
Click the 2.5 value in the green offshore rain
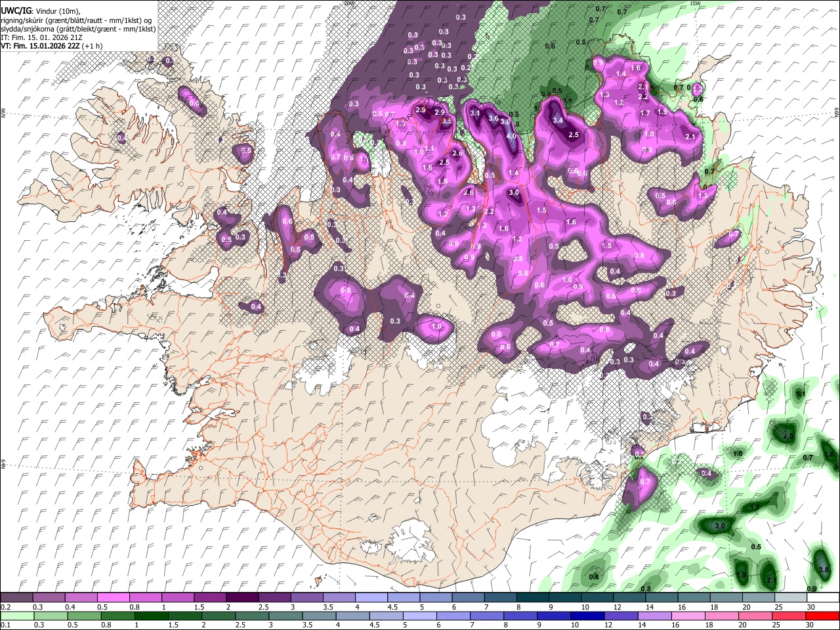pyautogui.click(x=788, y=436)
